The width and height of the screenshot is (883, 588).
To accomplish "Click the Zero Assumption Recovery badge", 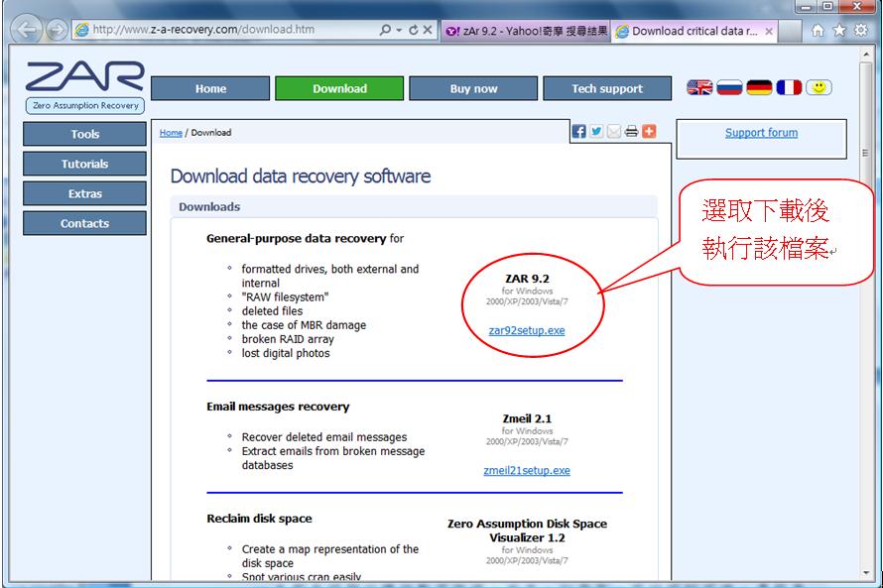I will point(85,105).
